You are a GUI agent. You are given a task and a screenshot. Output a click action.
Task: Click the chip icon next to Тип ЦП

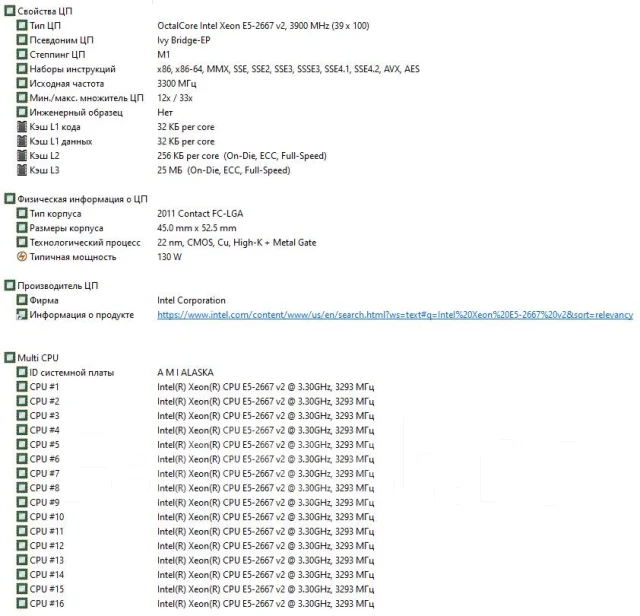[x=22, y=25]
